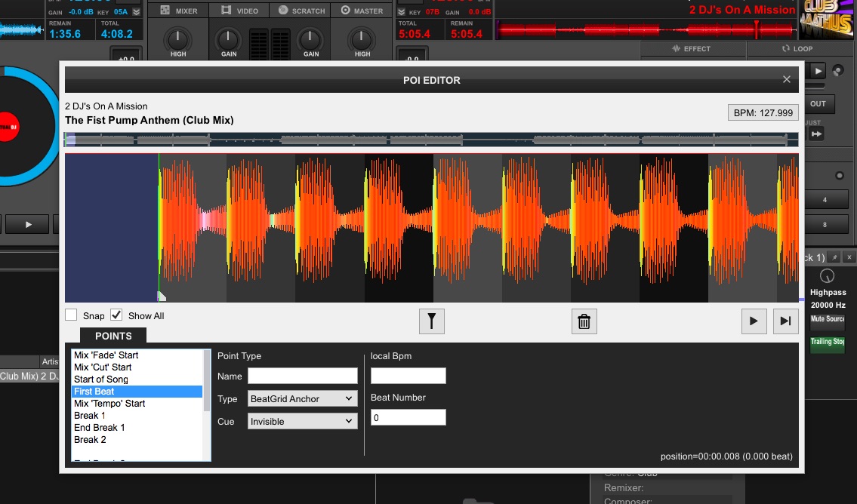Close the POI Editor dialog
857x504 pixels.
pos(787,80)
